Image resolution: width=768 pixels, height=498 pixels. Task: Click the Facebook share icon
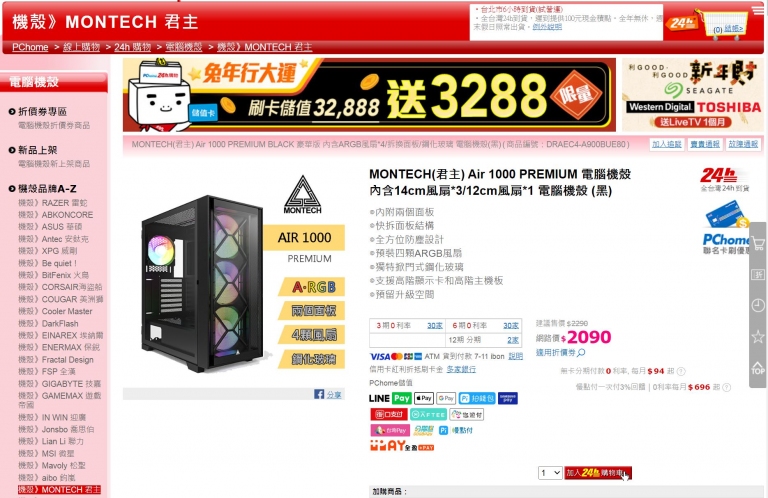pos(319,394)
